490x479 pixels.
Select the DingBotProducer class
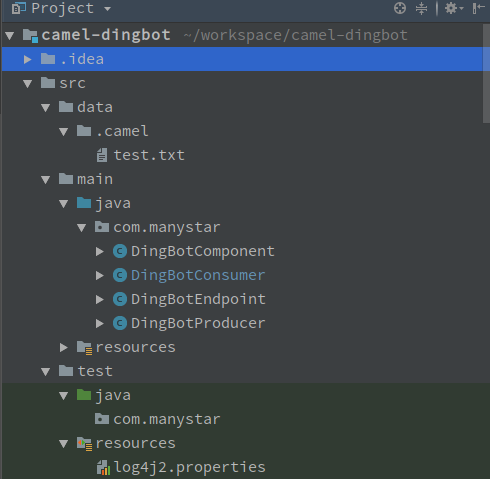(x=198, y=323)
